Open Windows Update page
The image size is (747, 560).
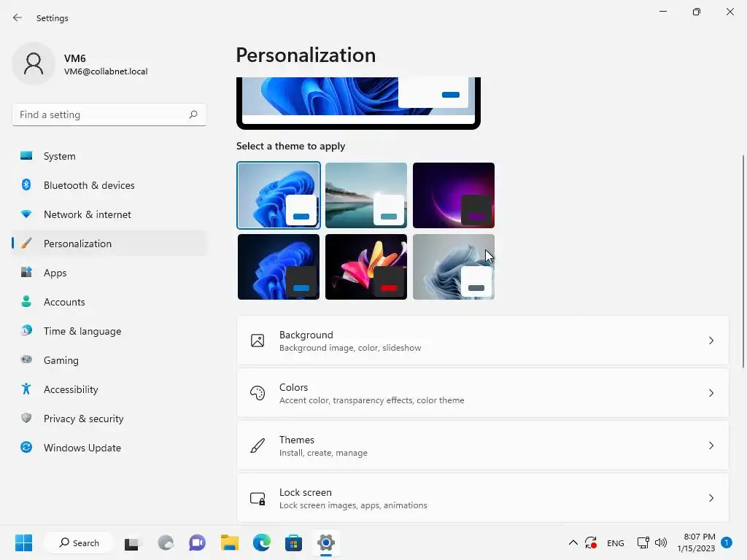pos(109,447)
